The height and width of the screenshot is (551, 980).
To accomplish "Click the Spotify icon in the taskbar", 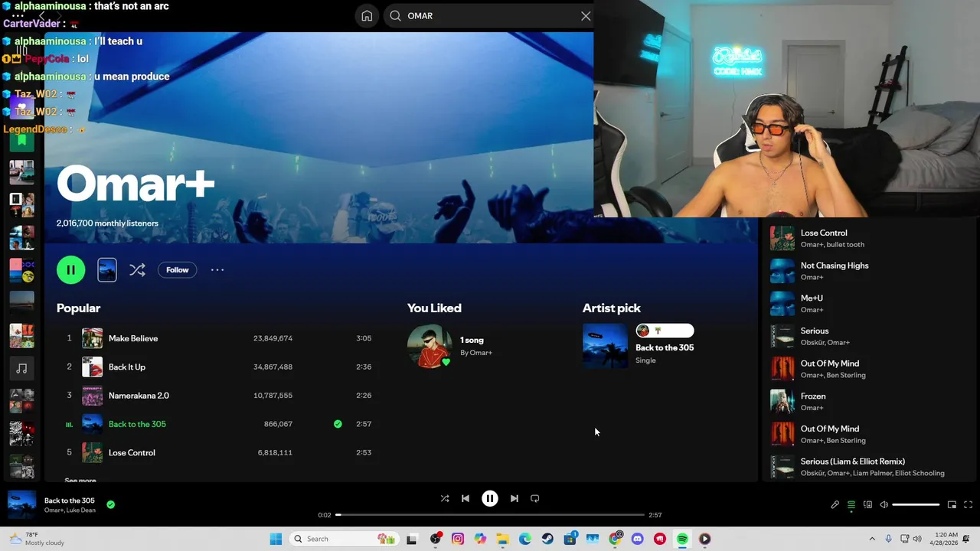I will click(682, 539).
